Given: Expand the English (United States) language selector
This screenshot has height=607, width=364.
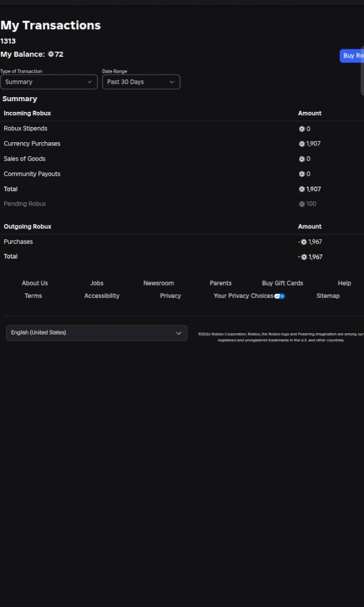Looking at the screenshot, I should click(97, 333).
